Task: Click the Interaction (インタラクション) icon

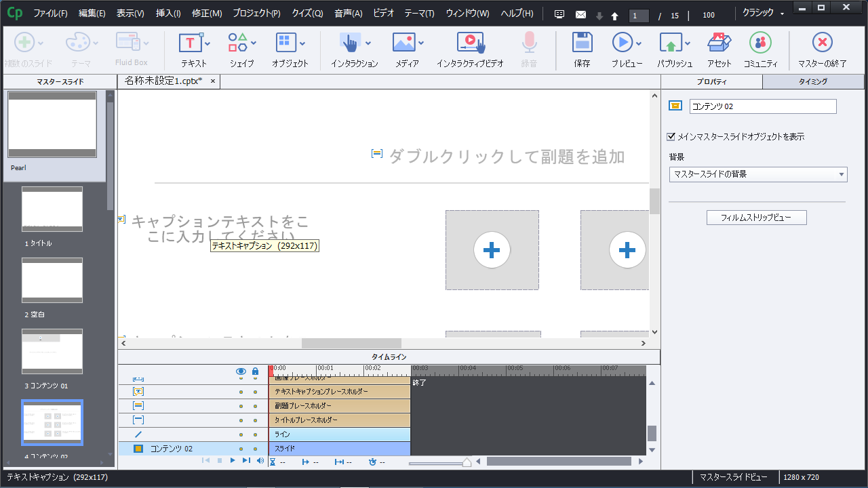Action: 350,43
